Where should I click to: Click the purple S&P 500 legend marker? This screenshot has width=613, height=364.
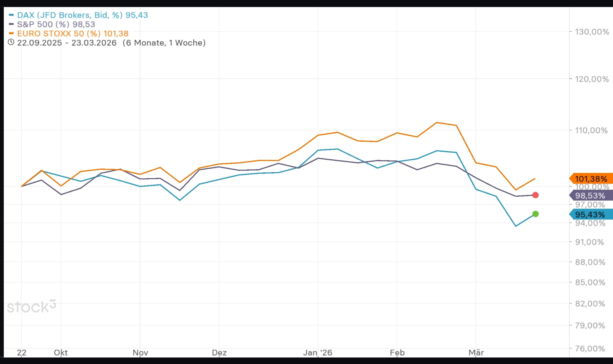tap(11, 24)
